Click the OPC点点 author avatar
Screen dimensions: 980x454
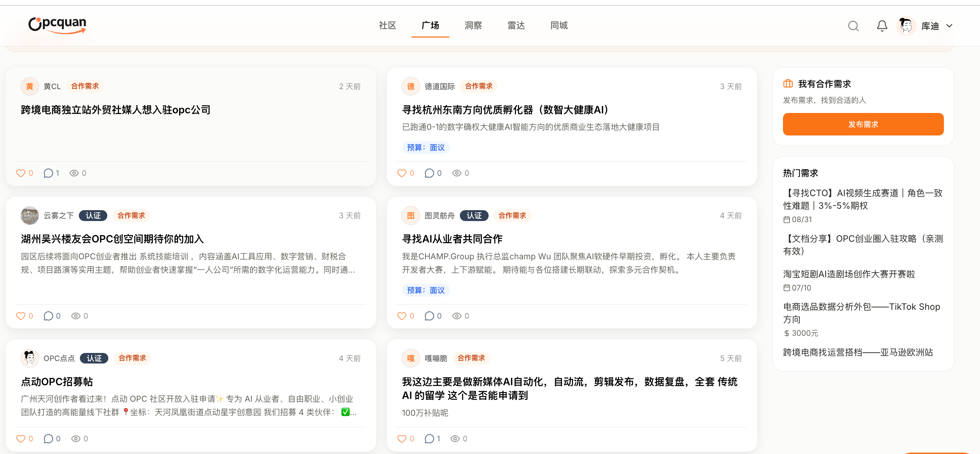(30, 359)
